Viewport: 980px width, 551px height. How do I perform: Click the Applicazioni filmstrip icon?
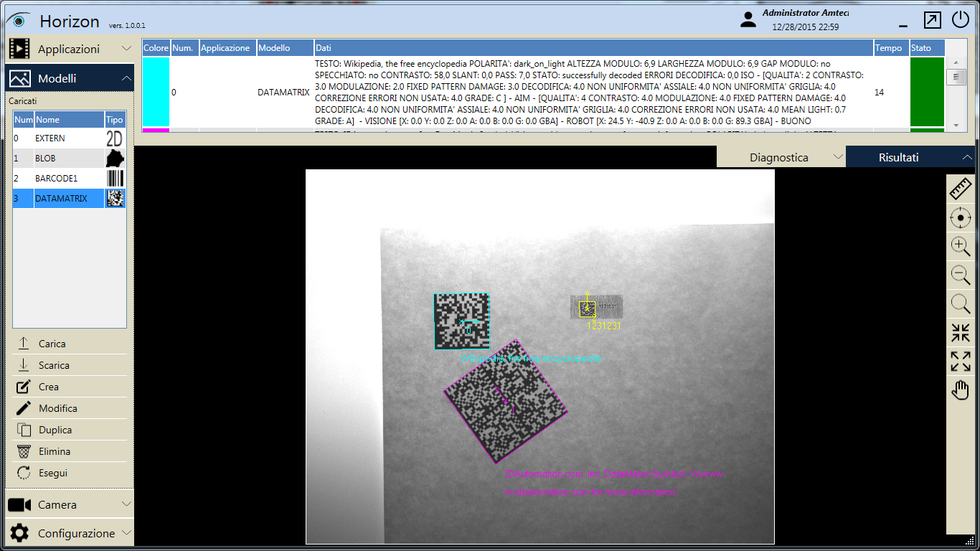19,49
